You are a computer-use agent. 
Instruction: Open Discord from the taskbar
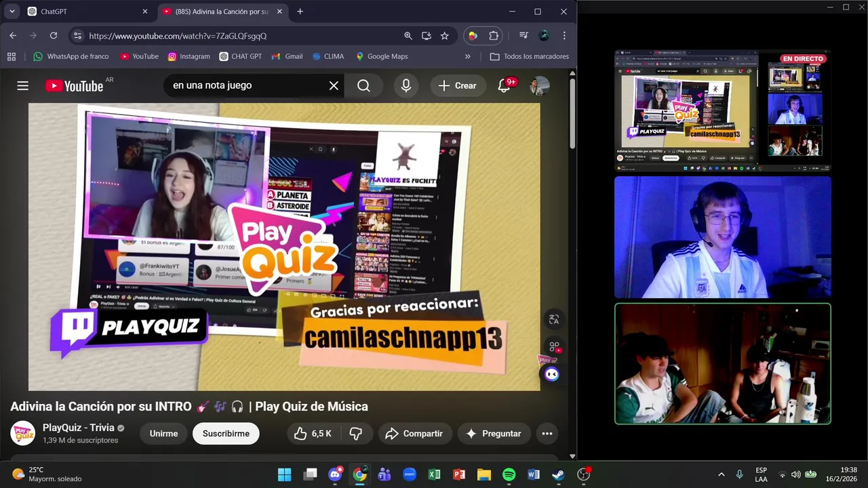pos(334,474)
